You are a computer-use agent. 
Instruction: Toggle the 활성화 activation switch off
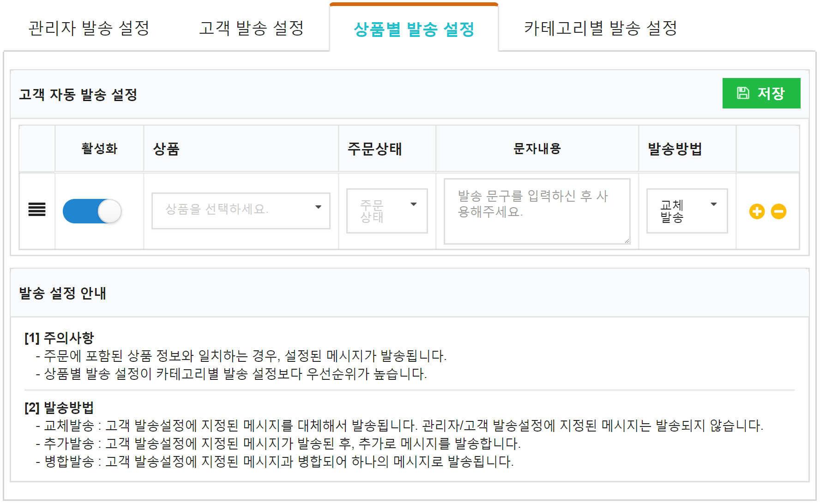click(x=92, y=211)
